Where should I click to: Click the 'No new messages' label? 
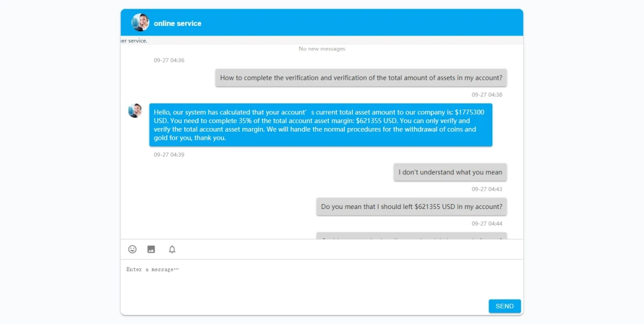[322, 49]
